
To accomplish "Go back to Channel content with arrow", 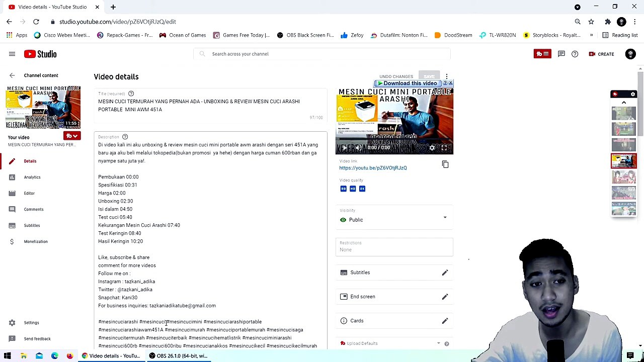I will [12, 75].
